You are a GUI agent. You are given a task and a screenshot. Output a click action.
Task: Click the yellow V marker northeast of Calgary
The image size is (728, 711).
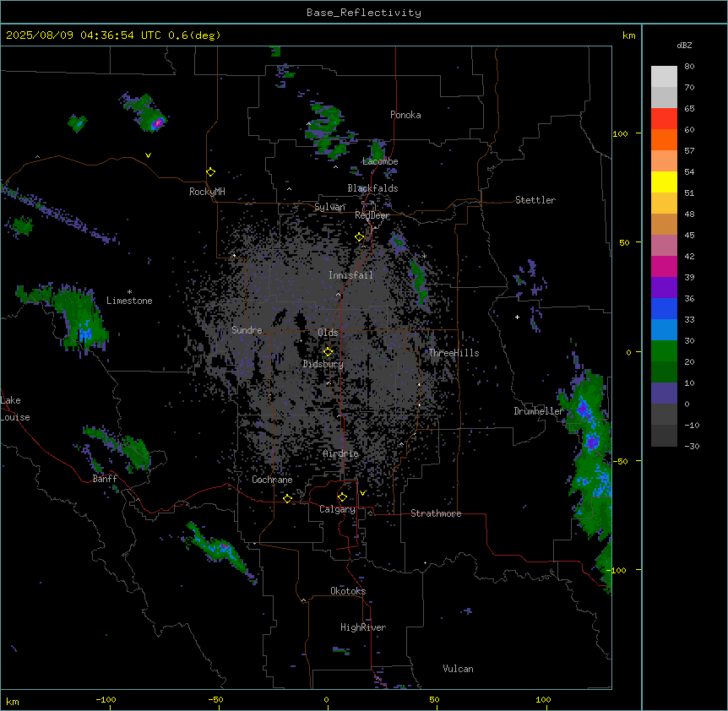pos(362,493)
